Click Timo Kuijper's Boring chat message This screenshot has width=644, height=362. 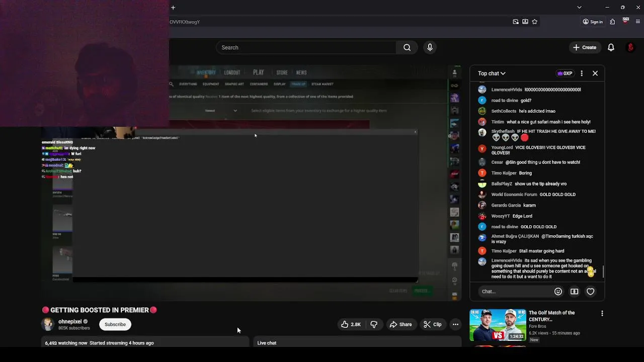coord(536,173)
